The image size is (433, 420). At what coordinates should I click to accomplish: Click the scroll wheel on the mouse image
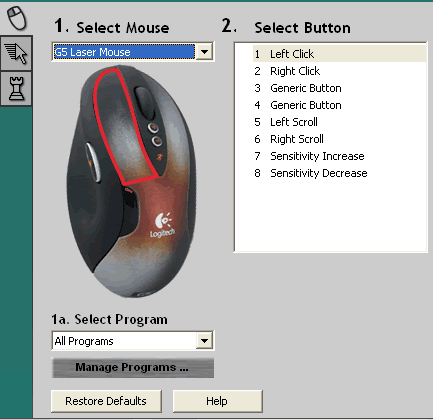(x=145, y=103)
